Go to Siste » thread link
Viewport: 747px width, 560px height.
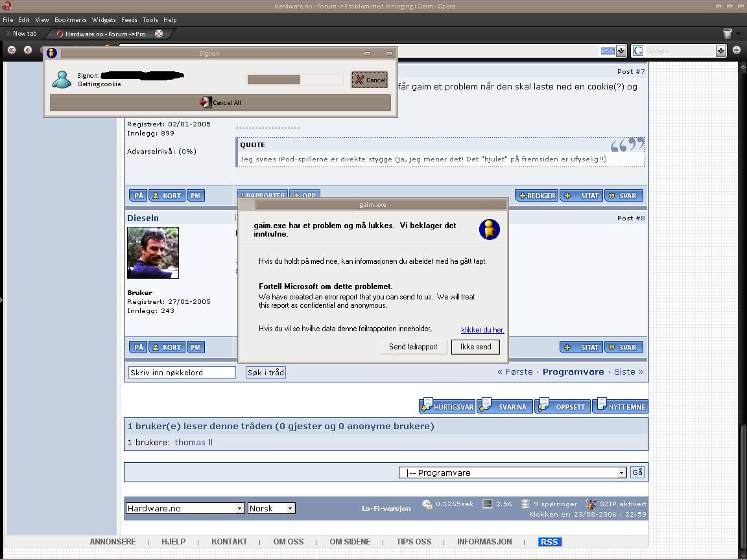tap(628, 372)
